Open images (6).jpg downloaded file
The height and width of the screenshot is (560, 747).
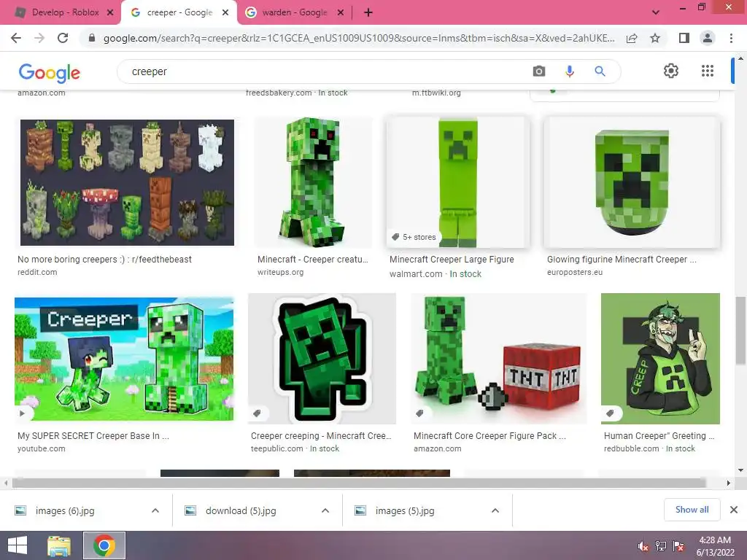click(x=65, y=511)
